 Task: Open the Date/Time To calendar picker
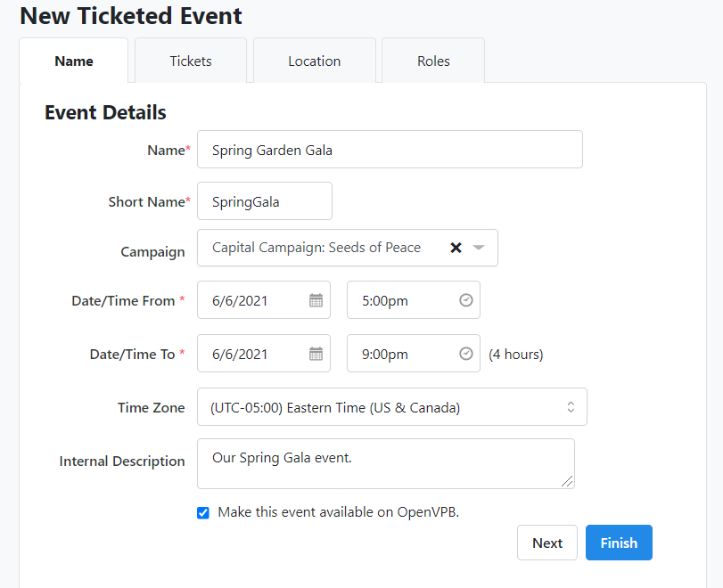tap(316, 354)
